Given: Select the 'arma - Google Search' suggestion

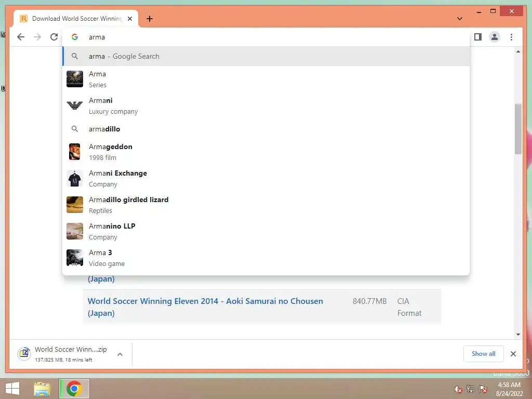Looking at the screenshot, I should tap(267, 56).
